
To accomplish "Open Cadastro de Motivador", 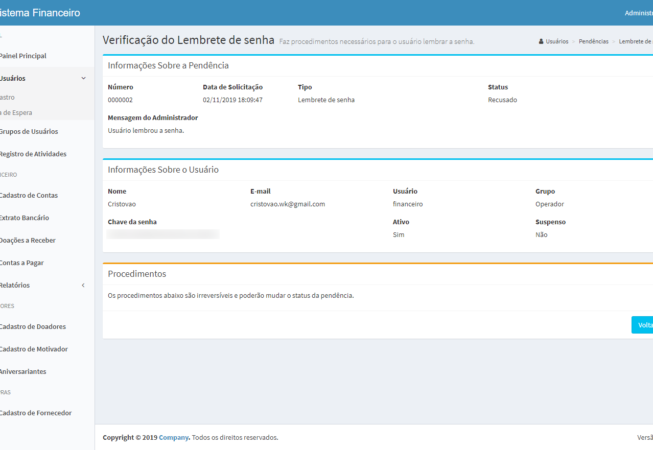I will (34, 349).
